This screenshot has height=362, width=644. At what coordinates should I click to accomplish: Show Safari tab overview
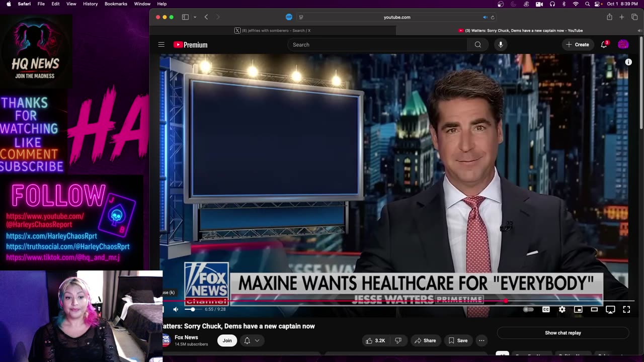point(634,17)
